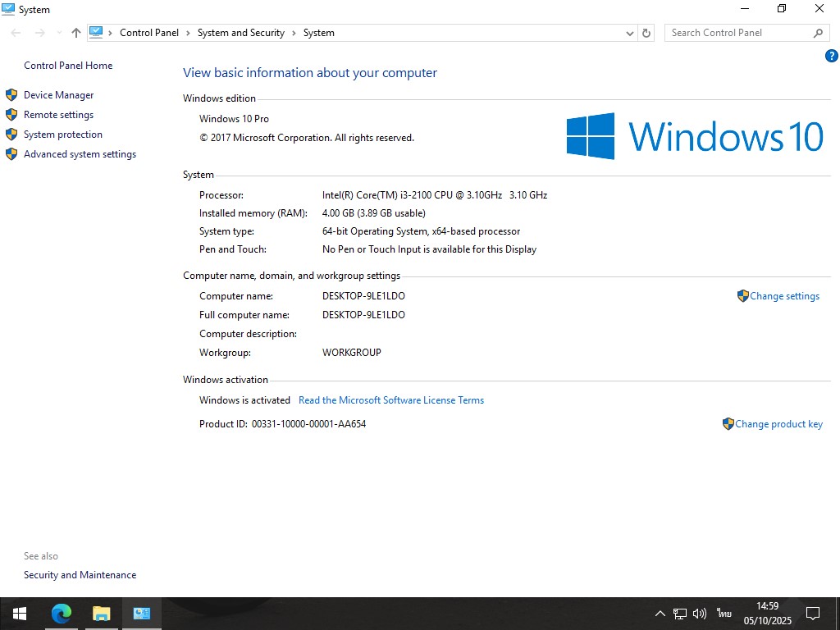Click the No Pen or Touch Input text
Image resolution: width=840 pixels, height=630 pixels.
[429, 249]
